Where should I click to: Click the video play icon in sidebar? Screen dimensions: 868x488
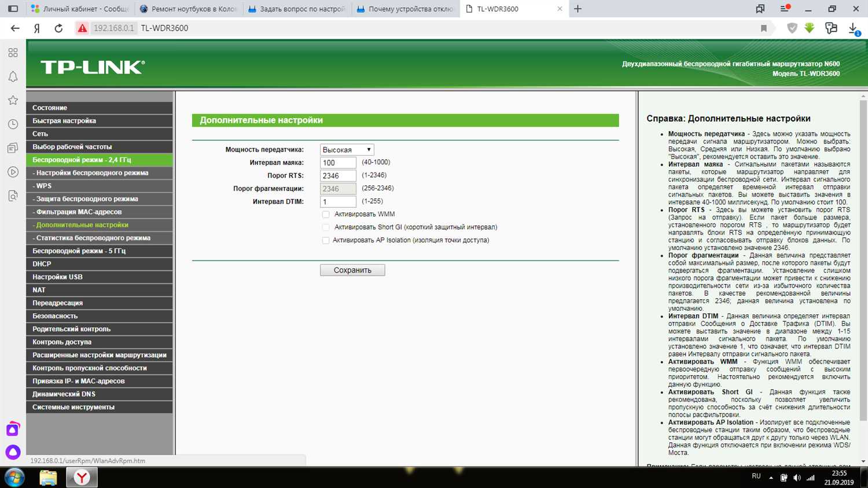click(13, 172)
